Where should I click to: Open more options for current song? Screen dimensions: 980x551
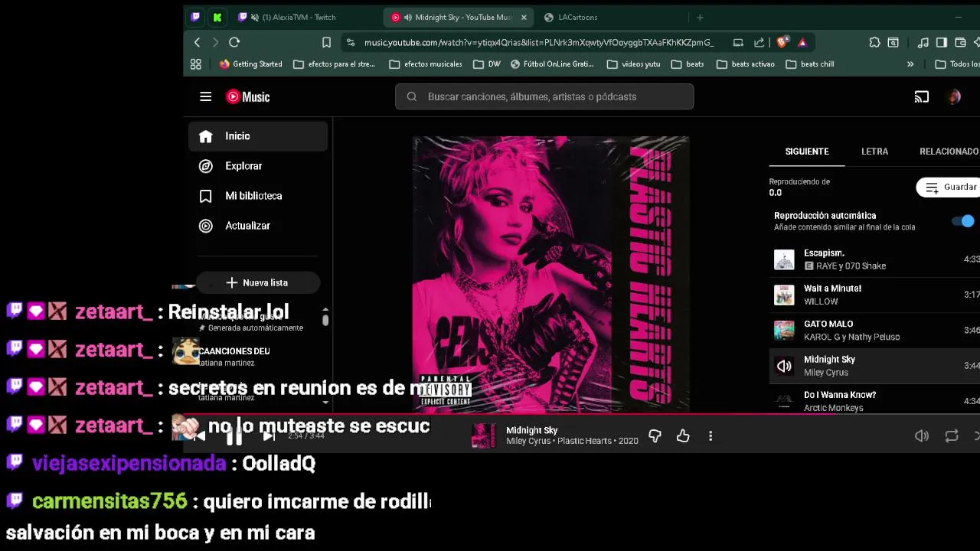click(710, 436)
